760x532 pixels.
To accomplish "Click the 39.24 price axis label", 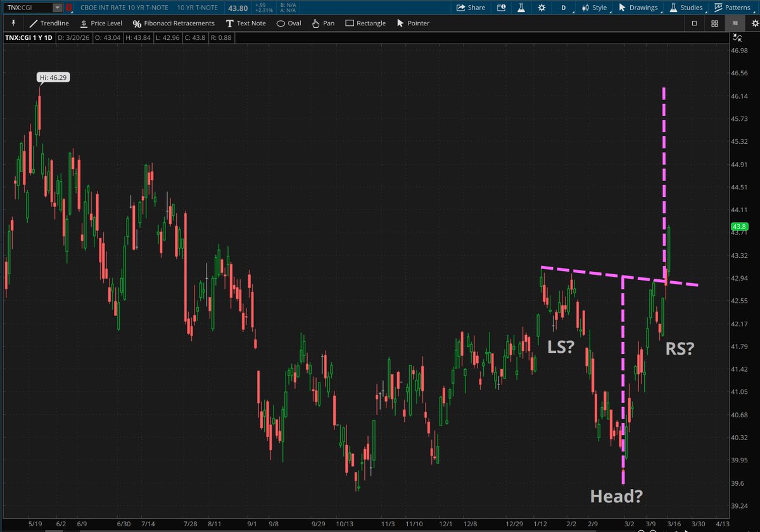I will click(x=740, y=506).
